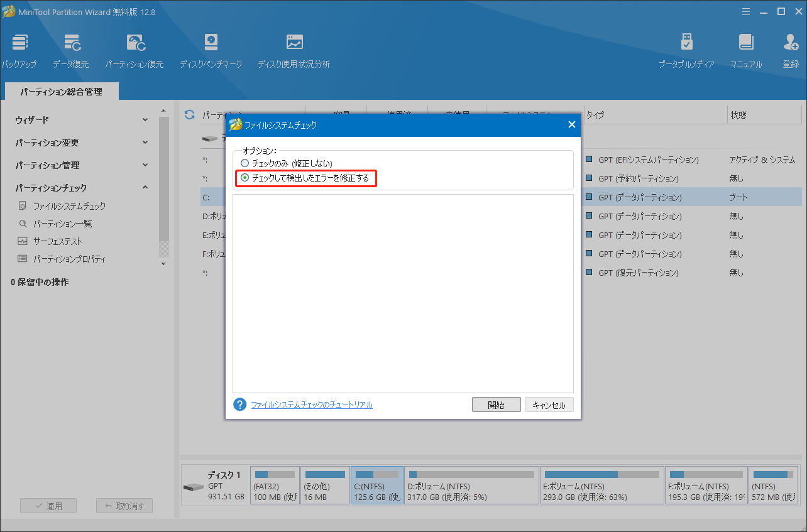Screen dimensions: 807x532
Task: Click GPT (復元パーティション) row
Action: coord(639,273)
